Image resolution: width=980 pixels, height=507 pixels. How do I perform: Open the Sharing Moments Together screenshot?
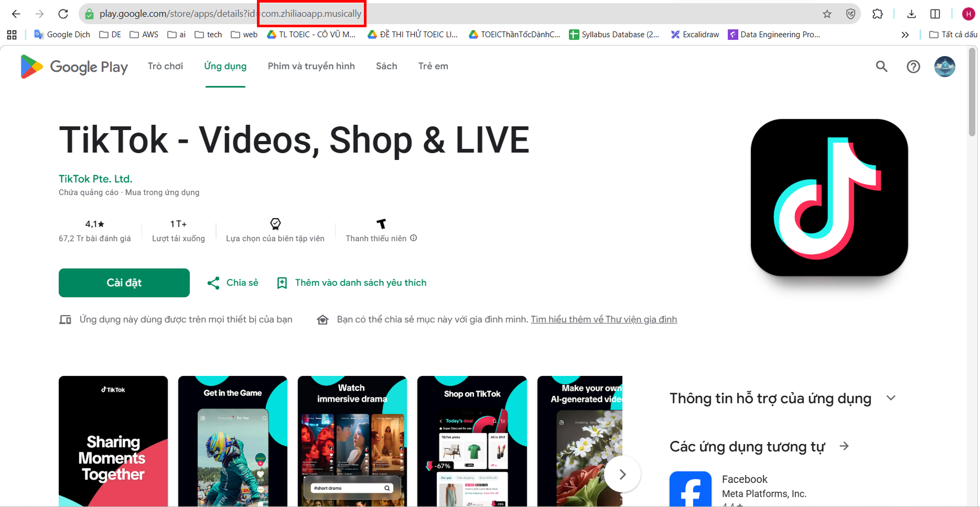(x=113, y=441)
